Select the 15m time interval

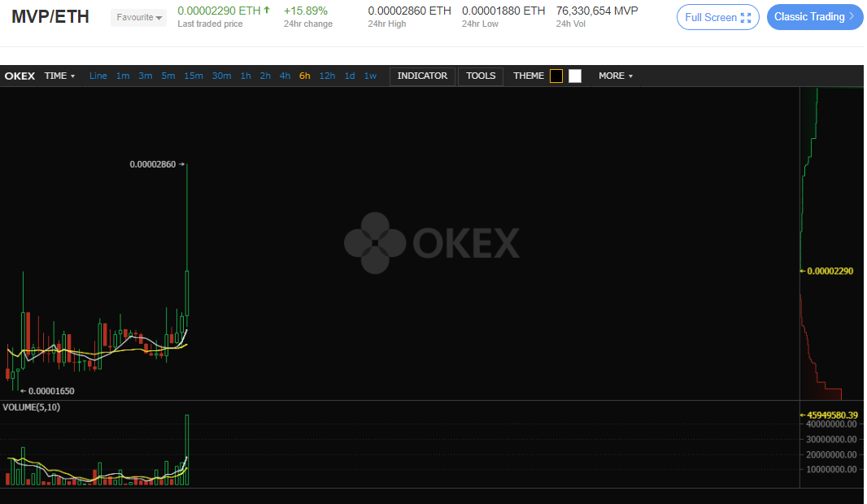194,76
